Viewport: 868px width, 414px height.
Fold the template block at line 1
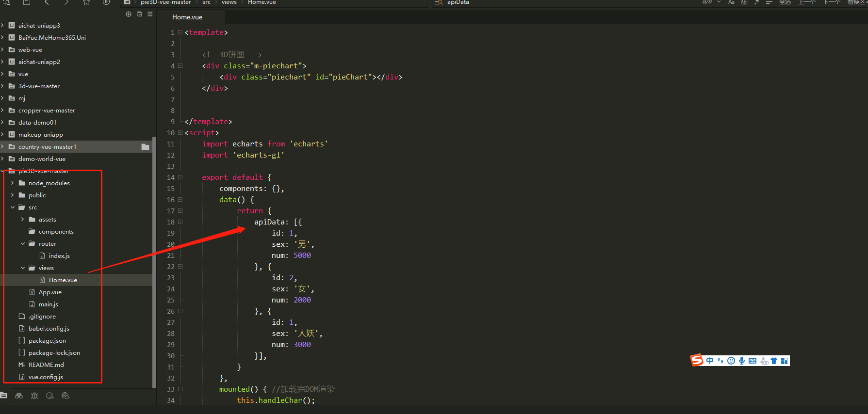tap(180, 32)
